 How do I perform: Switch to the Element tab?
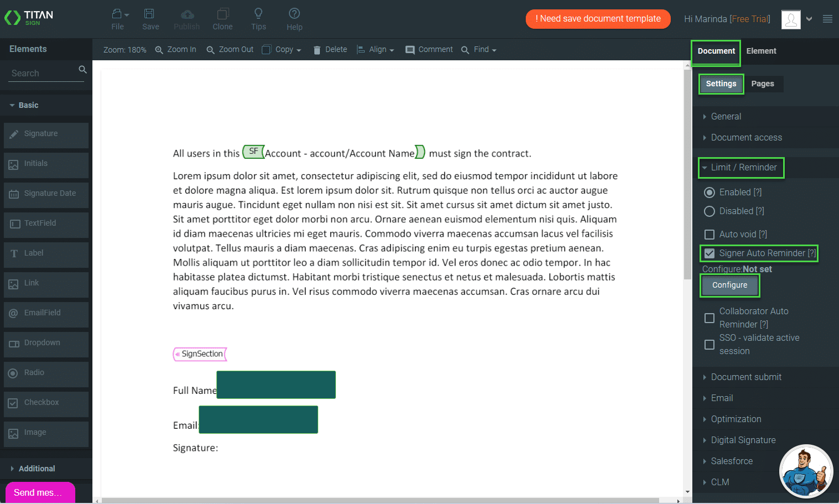pos(761,51)
